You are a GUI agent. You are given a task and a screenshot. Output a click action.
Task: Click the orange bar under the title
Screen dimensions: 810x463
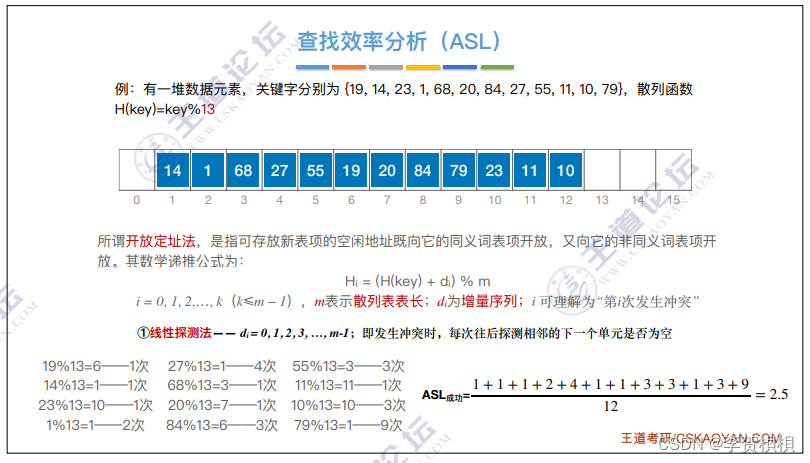pos(349,67)
